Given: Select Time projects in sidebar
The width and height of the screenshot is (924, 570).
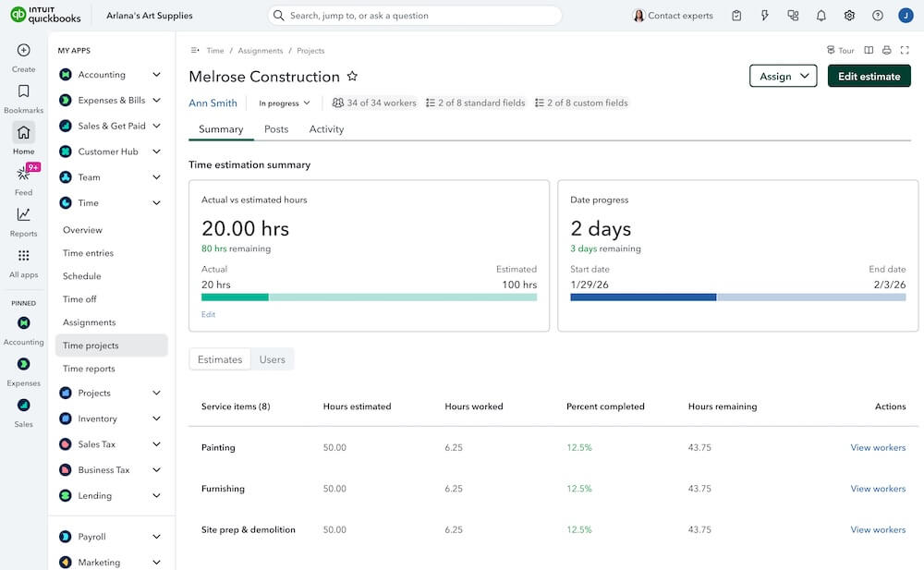Looking at the screenshot, I should (x=112, y=346).
